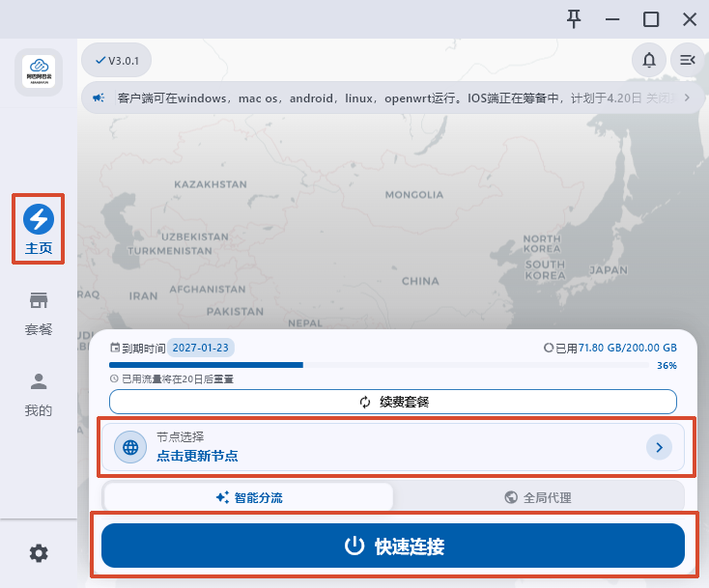The image size is (709, 588).
Task: Close the application window
Action: click(690, 19)
